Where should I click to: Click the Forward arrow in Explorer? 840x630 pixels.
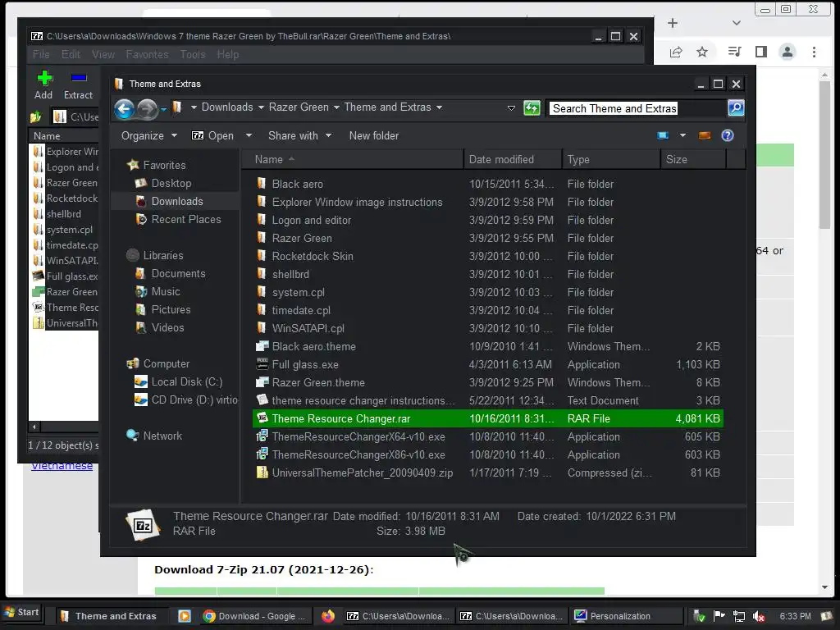coord(148,109)
